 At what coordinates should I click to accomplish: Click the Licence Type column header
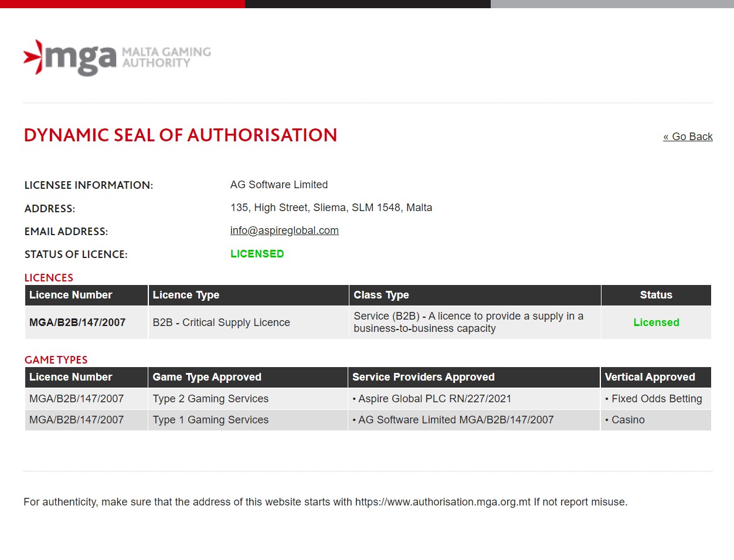[x=249, y=295]
